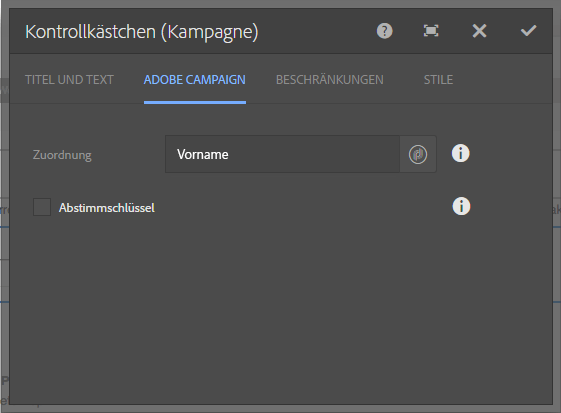Open the Adobe Campaign metadata picker icon
Screen dimensions: 561x413
[x=418, y=155]
